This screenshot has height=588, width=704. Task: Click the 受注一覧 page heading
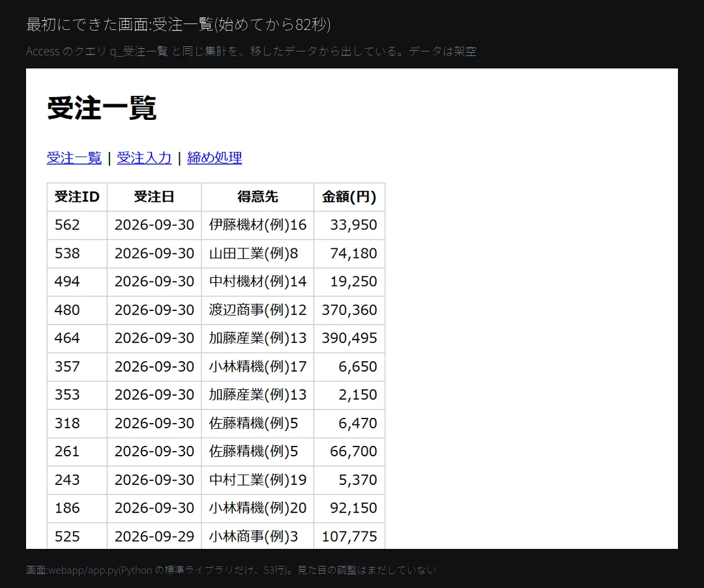[x=102, y=108]
